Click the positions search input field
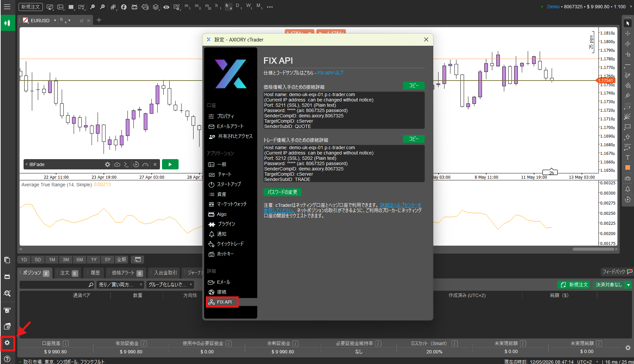The width and height of the screenshot is (634, 364). [x=57, y=285]
